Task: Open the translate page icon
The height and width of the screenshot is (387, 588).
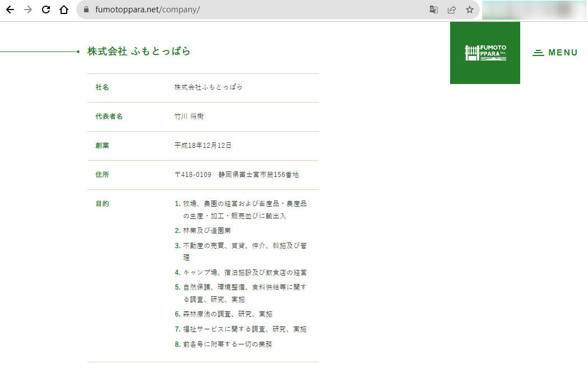Action: [433, 10]
